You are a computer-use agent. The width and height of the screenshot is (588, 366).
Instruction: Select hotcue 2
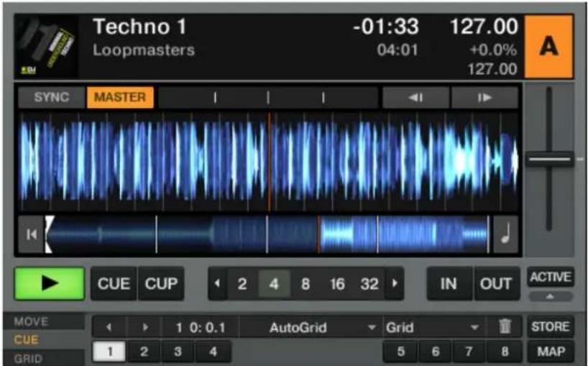coord(144,352)
